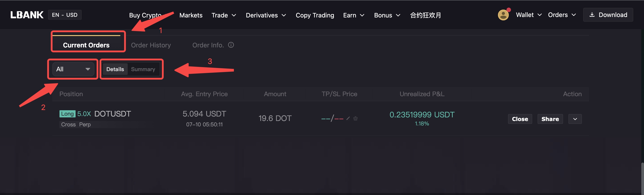Click the red notification dot on avatar
This screenshot has width=644, height=195.
(x=508, y=10)
